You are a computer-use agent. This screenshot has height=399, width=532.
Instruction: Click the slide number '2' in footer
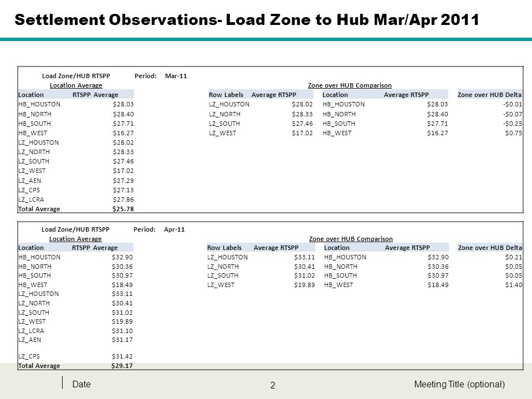tap(273, 385)
